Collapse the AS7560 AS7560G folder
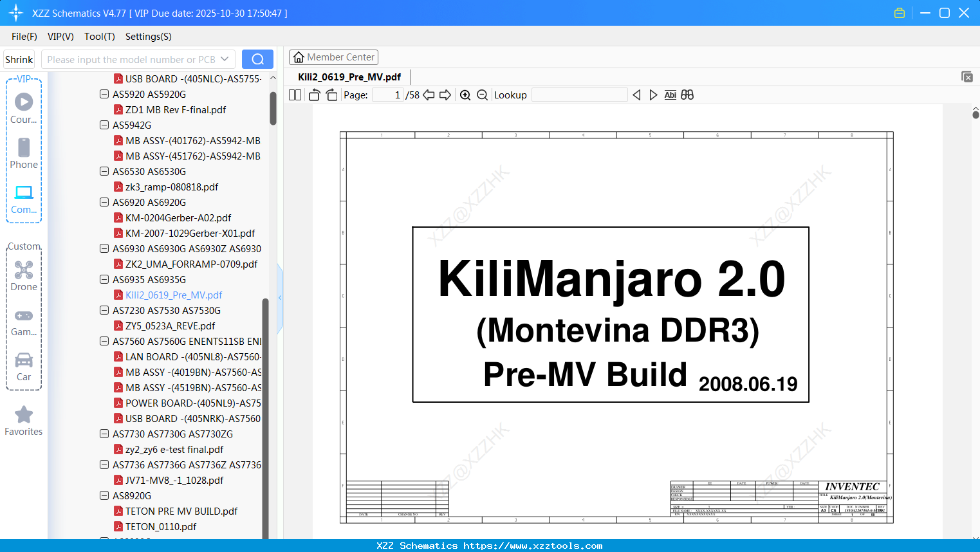 (x=104, y=341)
